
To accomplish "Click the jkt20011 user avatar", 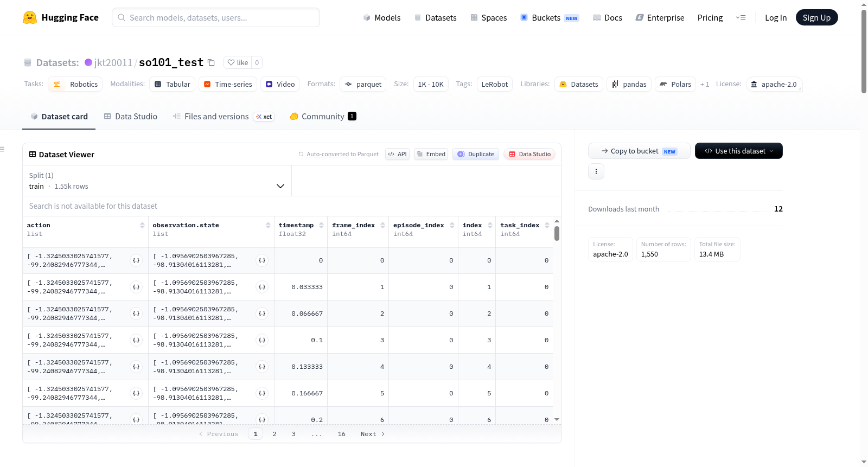I will 88,62.
